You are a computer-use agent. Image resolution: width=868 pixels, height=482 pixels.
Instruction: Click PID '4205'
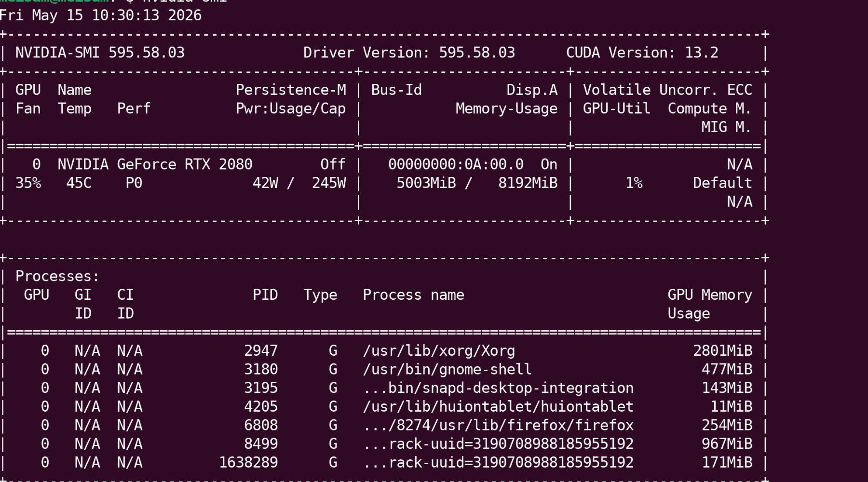[261, 407]
